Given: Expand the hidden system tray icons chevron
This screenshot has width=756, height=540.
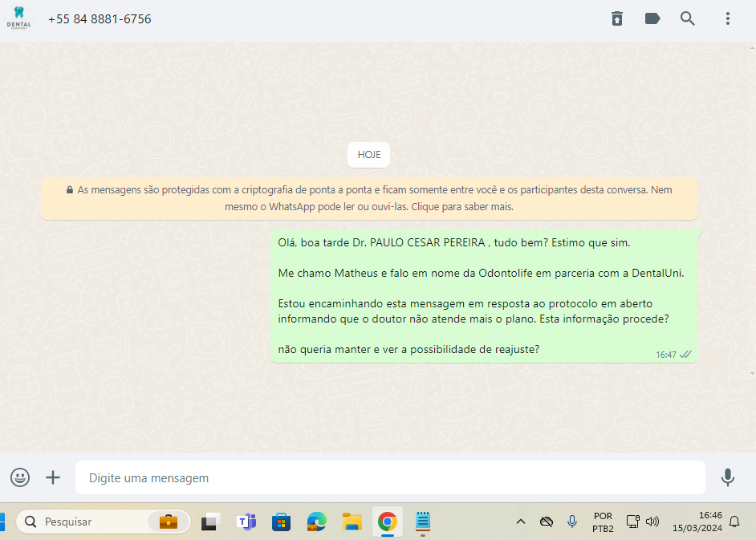Looking at the screenshot, I should click(x=520, y=522).
